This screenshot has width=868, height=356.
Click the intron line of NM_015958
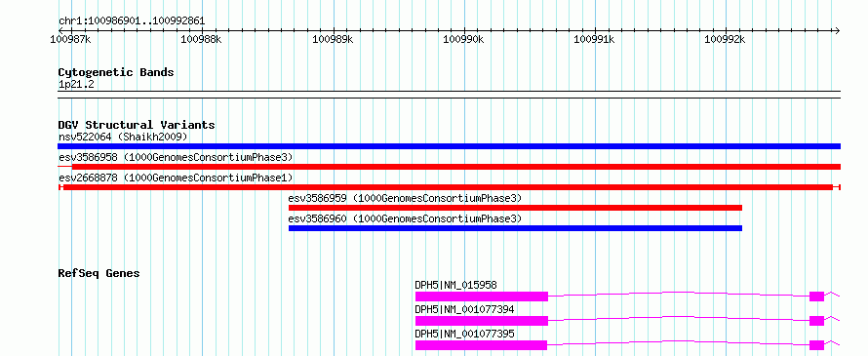tap(679, 294)
